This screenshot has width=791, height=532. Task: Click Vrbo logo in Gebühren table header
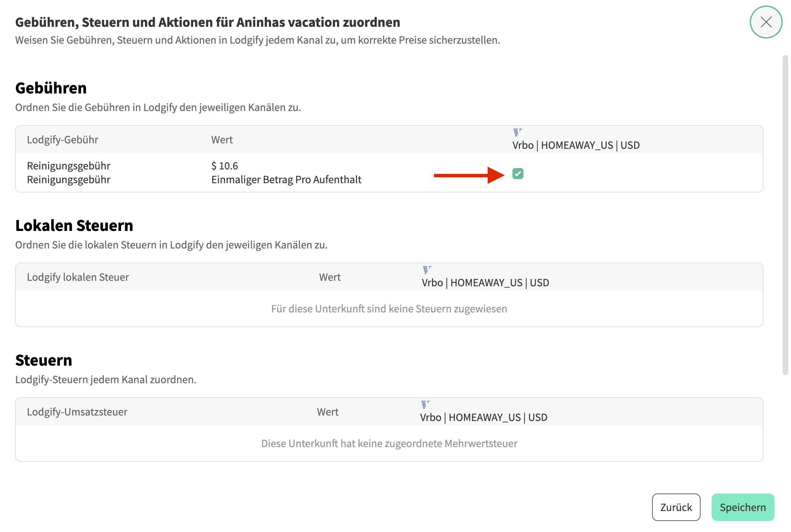[x=517, y=132]
